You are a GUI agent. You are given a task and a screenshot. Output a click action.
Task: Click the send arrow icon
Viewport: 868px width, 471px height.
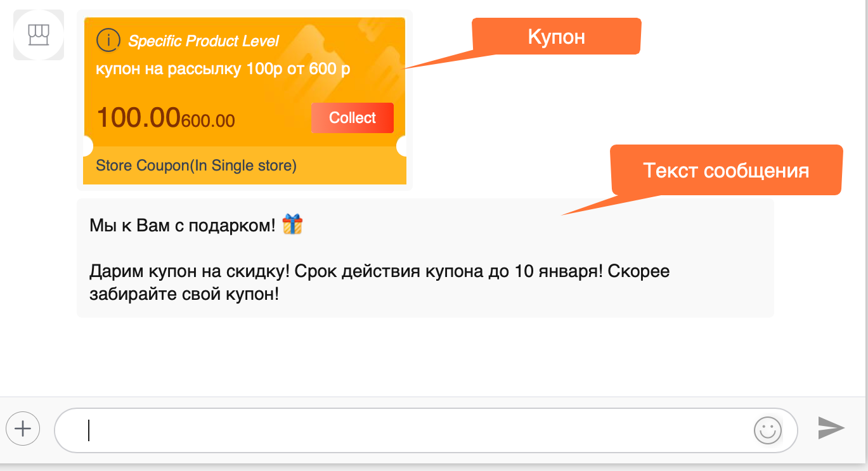tap(831, 428)
